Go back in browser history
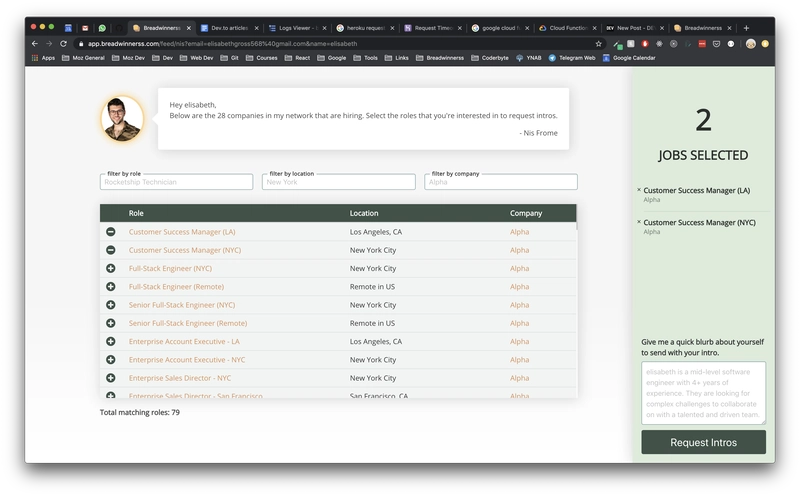The width and height of the screenshot is (800, 496). coord(35,44)
